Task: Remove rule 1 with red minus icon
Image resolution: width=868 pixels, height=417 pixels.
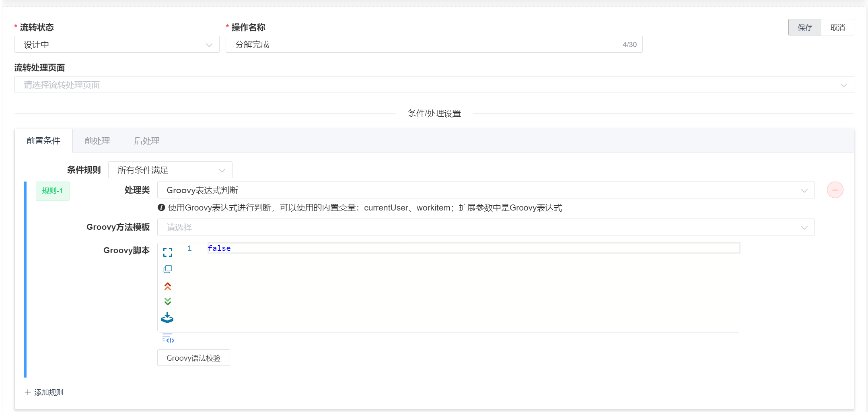Action: [x=835, y=190]
